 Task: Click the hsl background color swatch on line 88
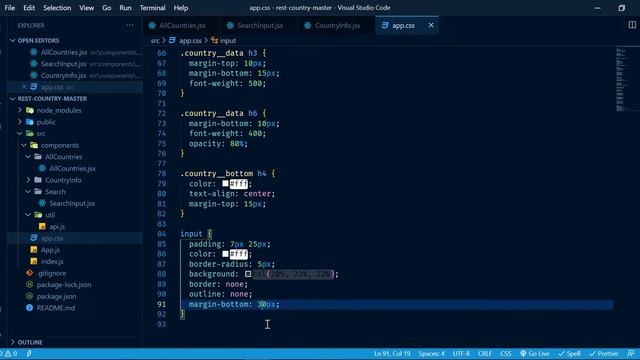(x=248, y=274)
